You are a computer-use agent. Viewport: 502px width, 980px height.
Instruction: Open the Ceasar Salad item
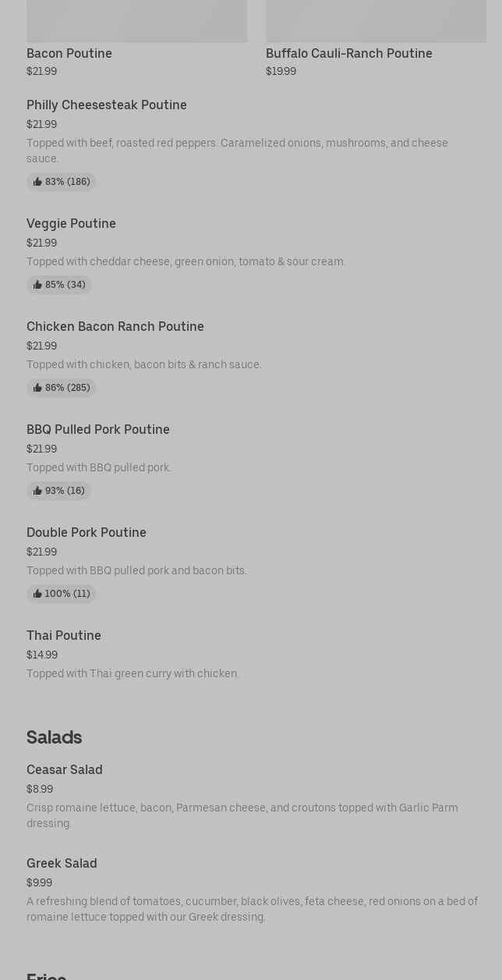point(65,769)
